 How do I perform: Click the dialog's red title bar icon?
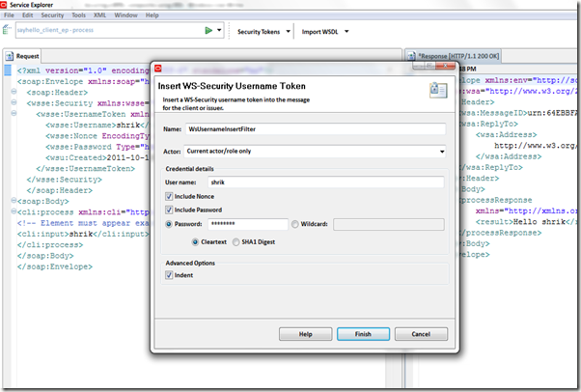pyautogui.click(x=158, y=69)
